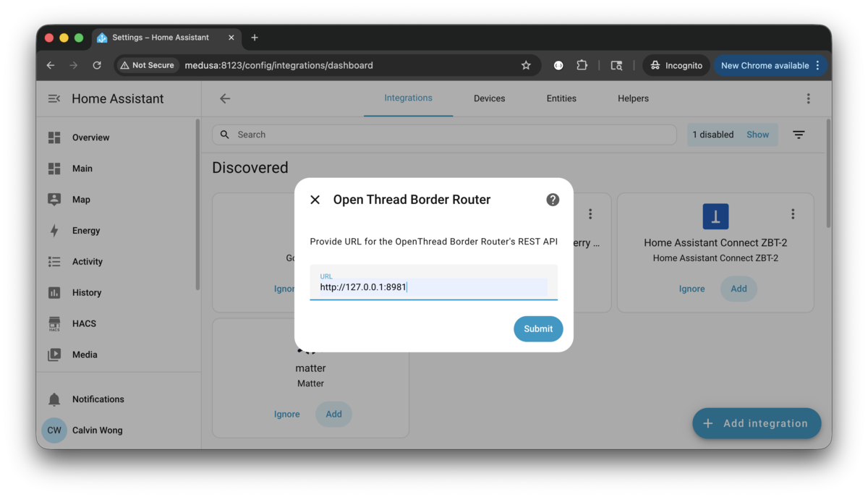
Task: Open HACS in the sidebar
Action: 84,323
